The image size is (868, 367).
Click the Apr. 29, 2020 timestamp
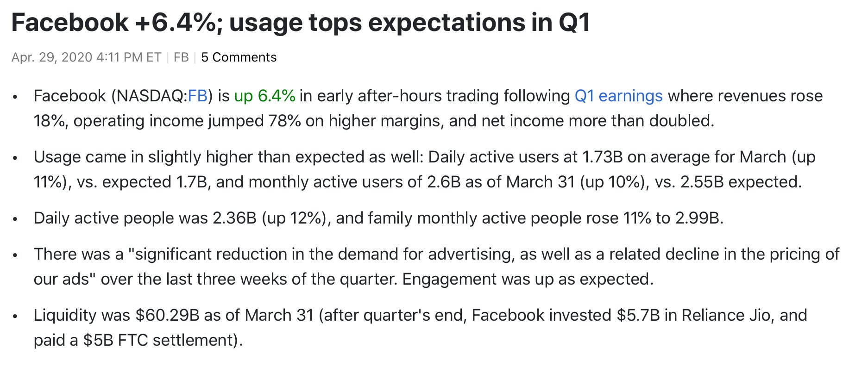tap(86, 57)
